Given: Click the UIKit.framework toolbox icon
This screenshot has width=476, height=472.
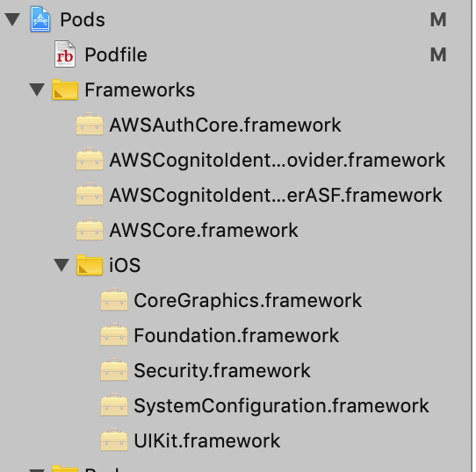Looking at the screenshot, I should point(114,440).
